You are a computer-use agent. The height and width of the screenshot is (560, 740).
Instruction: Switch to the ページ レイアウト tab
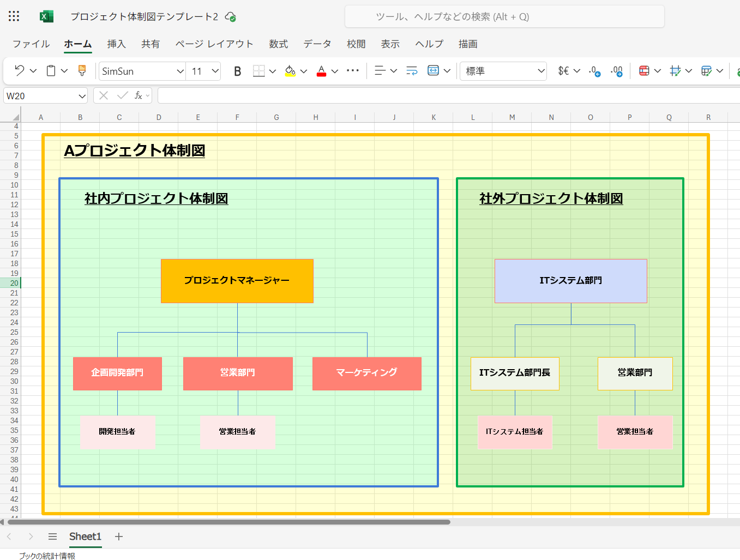pos(214,44)
